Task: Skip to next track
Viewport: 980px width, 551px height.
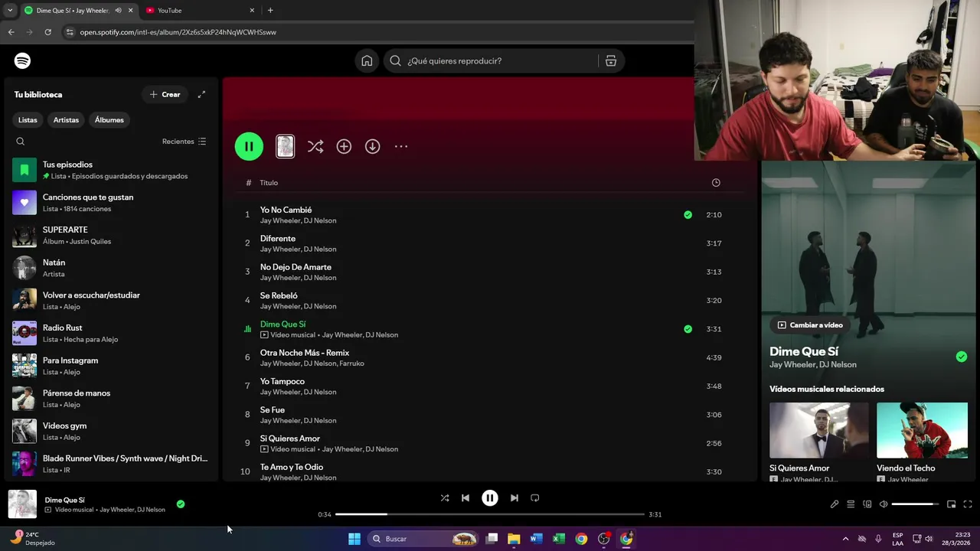Action: point(514,498)
